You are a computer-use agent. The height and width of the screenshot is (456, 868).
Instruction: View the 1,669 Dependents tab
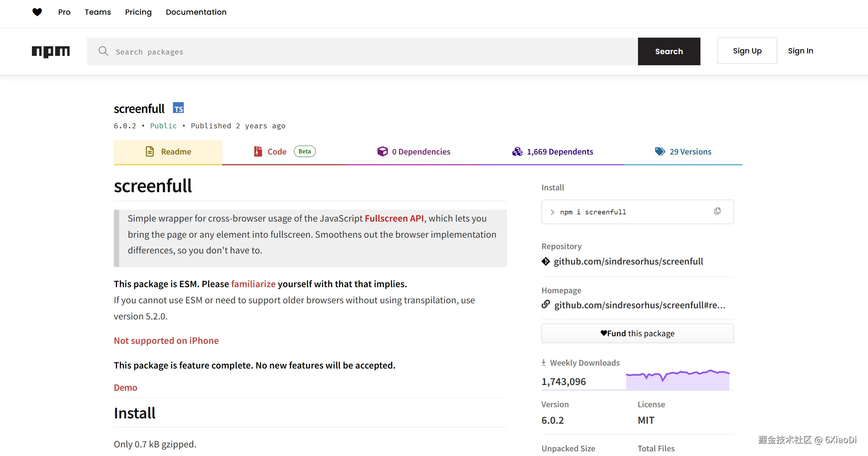(553, 152)
